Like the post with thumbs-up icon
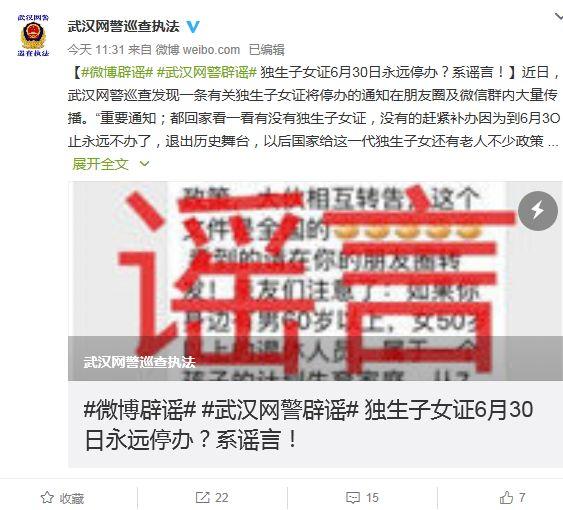 tap(506, 497)
